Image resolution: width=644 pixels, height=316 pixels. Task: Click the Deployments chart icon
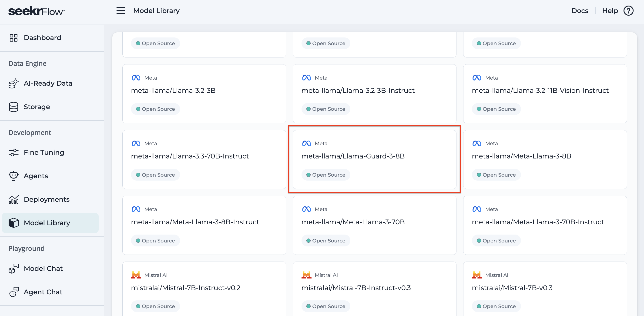click(x=13, y=199)
